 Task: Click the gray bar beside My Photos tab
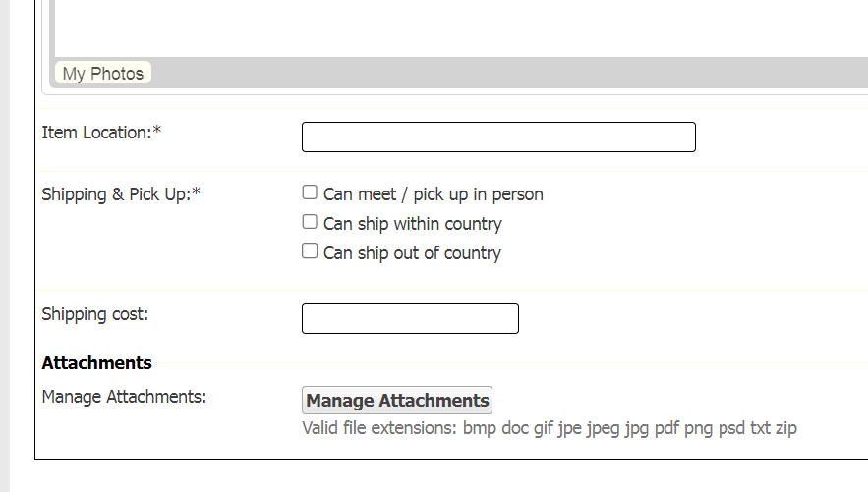[x=492, y=74]
